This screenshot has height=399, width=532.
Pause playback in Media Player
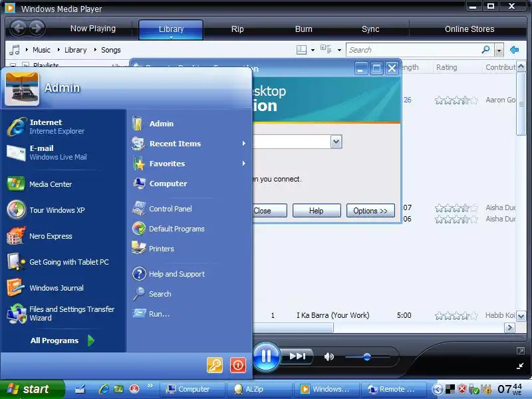[x=267, y=356]
